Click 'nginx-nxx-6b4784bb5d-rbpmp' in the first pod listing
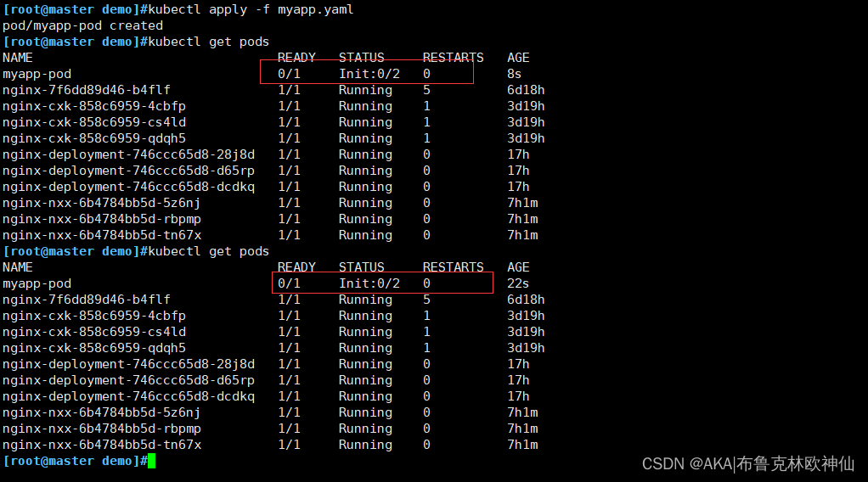The image size is (868, 482). [101, 219]
